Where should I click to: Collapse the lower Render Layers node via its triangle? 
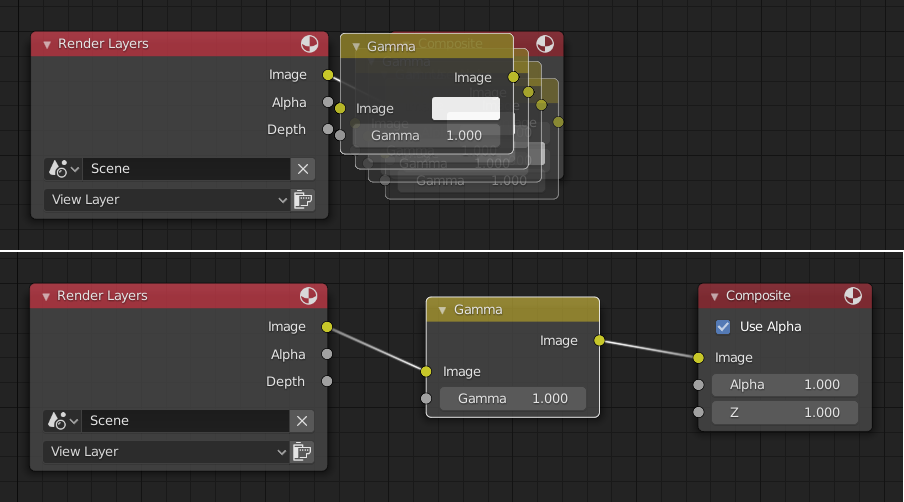45,296
